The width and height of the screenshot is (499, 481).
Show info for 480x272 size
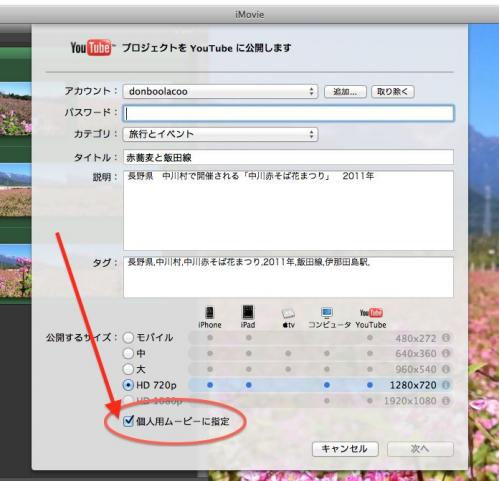pos(446,338)
